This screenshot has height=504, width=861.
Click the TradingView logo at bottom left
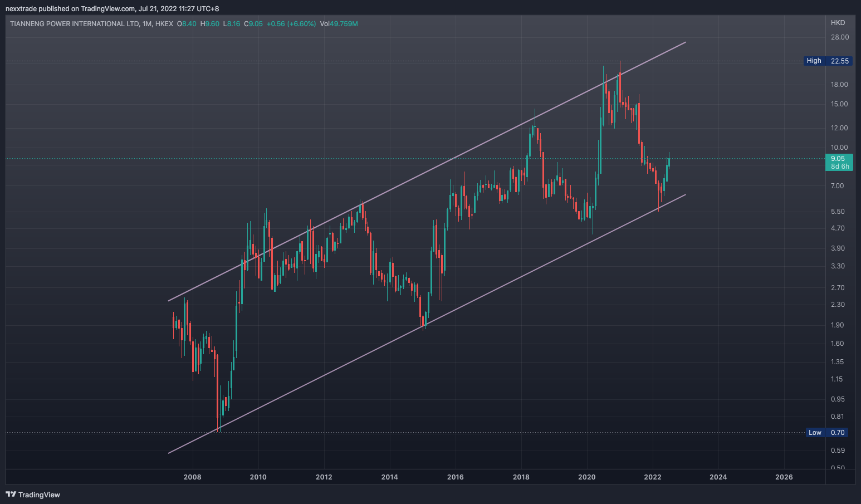[33, 495]
